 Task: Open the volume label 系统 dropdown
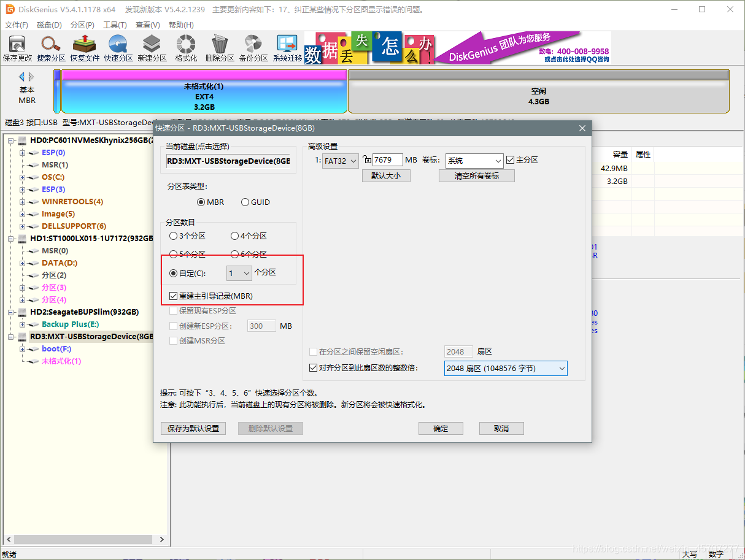pyautogui.click(x=474, y=161)
